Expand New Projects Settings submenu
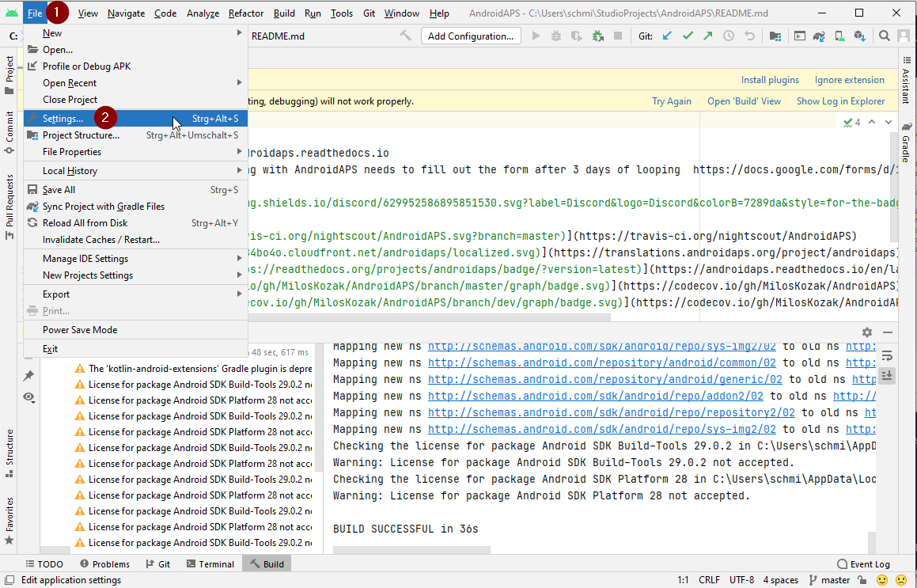The height and width of the screenshot is (588, 917). (239, 275)
